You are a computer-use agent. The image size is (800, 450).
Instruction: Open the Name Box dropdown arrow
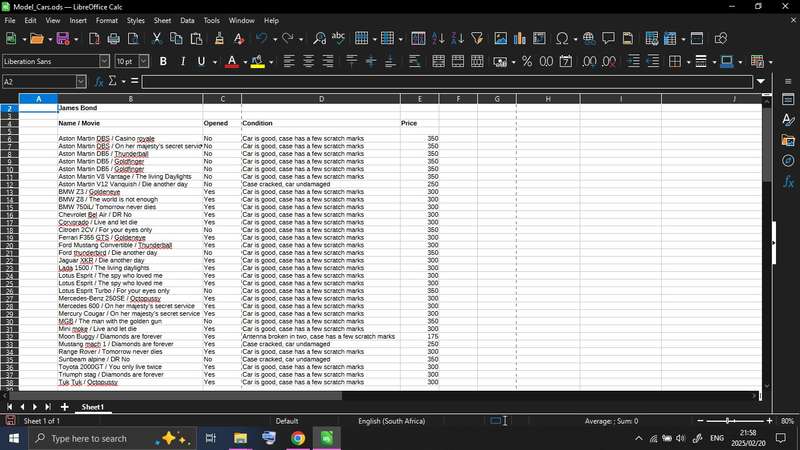[x=81, y=82]
